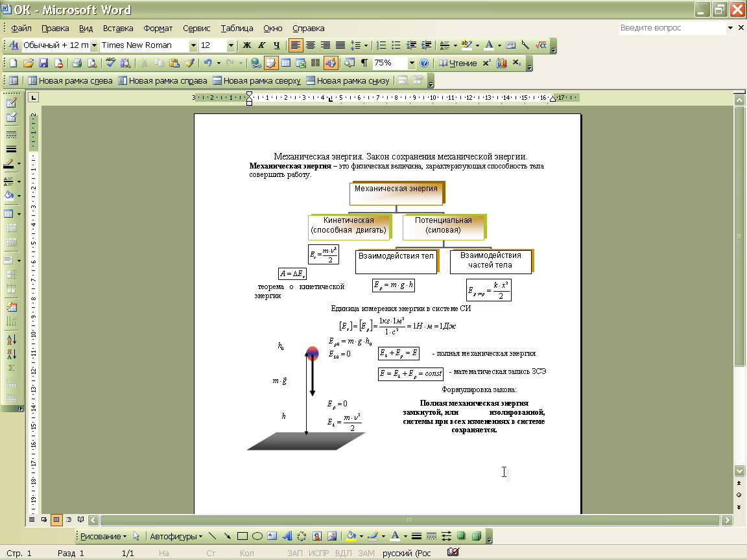Viewport: 747px width, 560px height.
Task: Click Новая рамка сверху button
Action: point(257,80)
